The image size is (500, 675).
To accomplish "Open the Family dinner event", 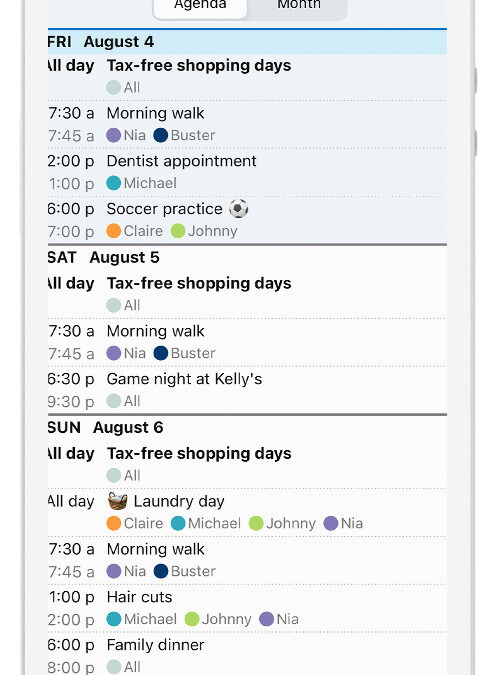I will [247, 654].
